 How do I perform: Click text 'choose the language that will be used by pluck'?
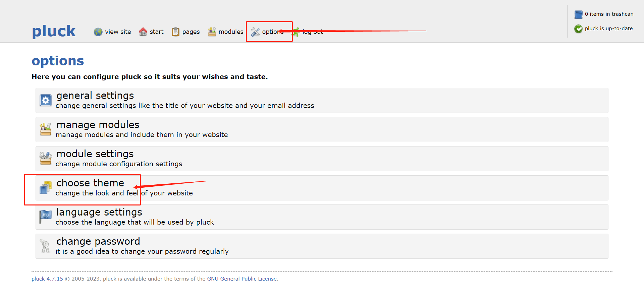[x=135, y=222]
